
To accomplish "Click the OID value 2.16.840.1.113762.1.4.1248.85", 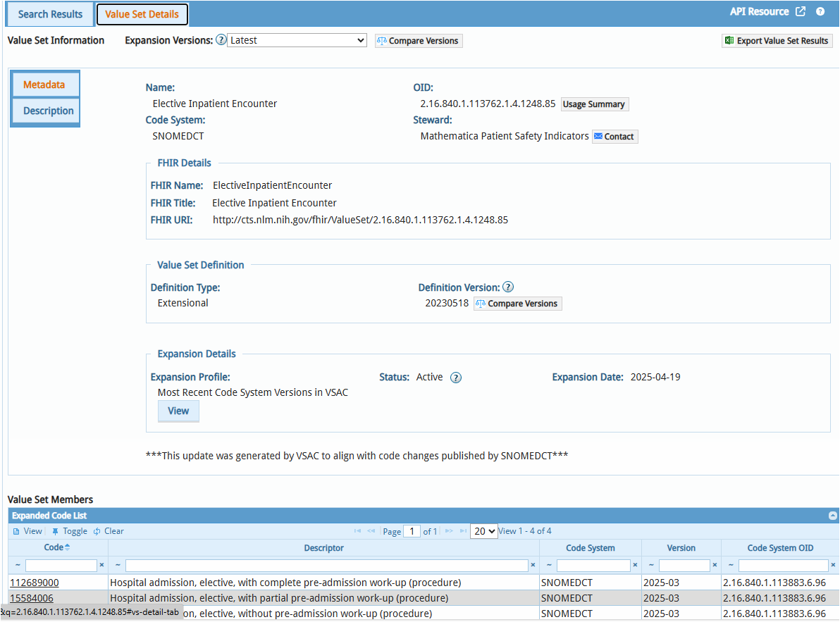I will pos(488,104).
